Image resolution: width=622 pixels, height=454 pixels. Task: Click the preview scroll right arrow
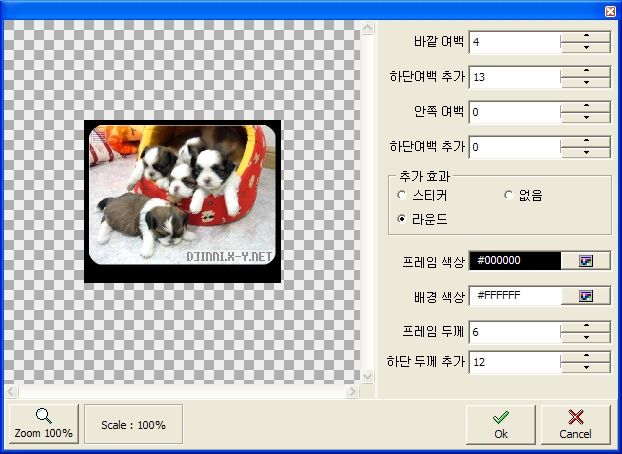click(x=351, y=392)
